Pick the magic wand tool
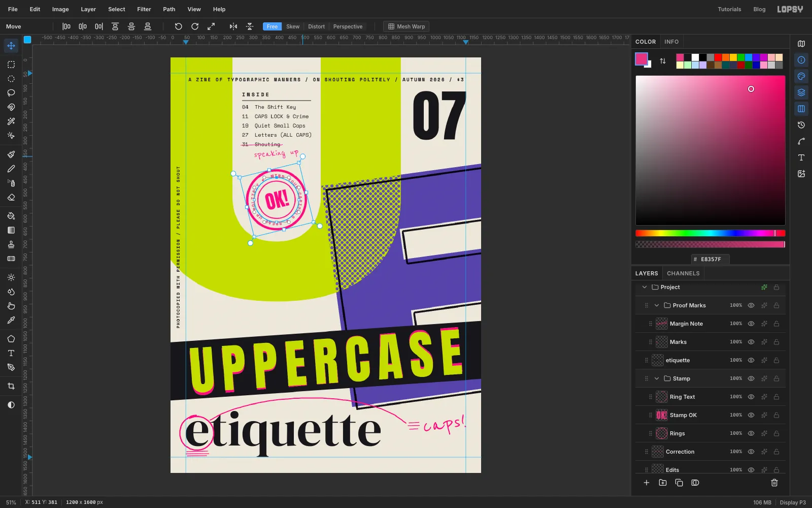This screenshot has width=812, height=508. pos(11,121)
